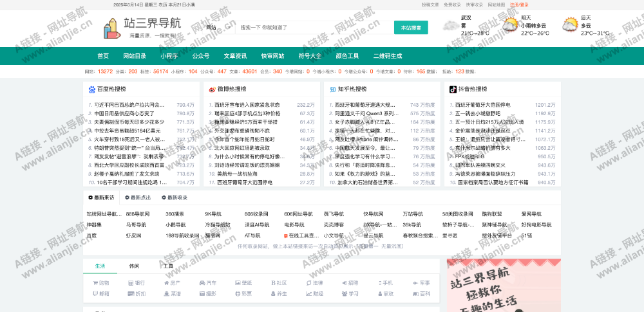Open 颜色工具 in the navigation bar
644x312 pixels.
[348, 56]
